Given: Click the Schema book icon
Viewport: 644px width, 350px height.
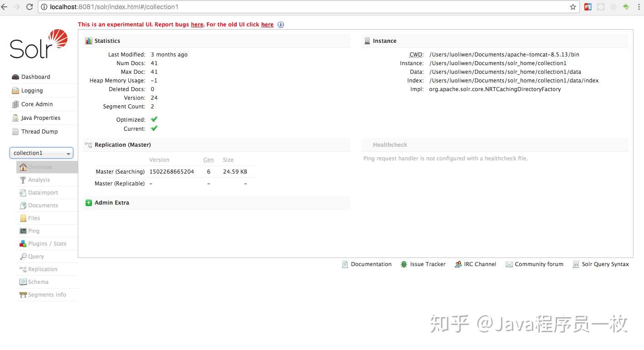Looking at the screenshot, I should pos(23,282).
